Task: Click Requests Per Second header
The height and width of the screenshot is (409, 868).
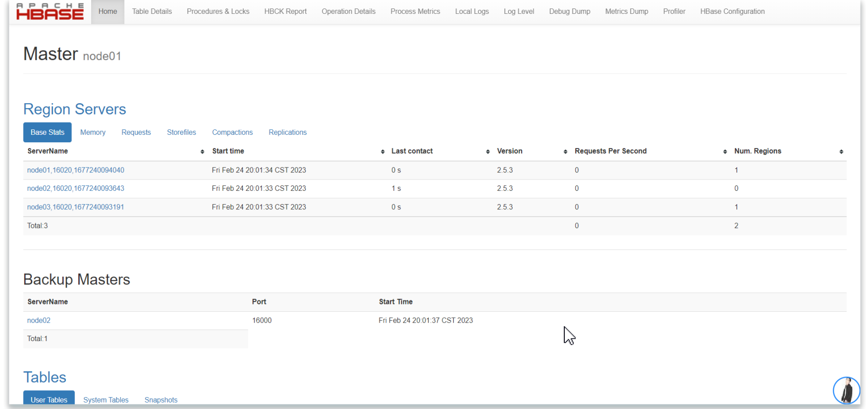Action: pos(610,151)
